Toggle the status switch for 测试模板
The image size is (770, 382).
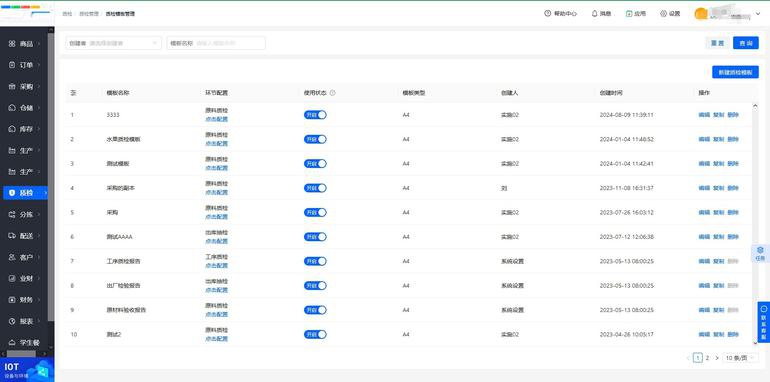[x=315, y=164]
